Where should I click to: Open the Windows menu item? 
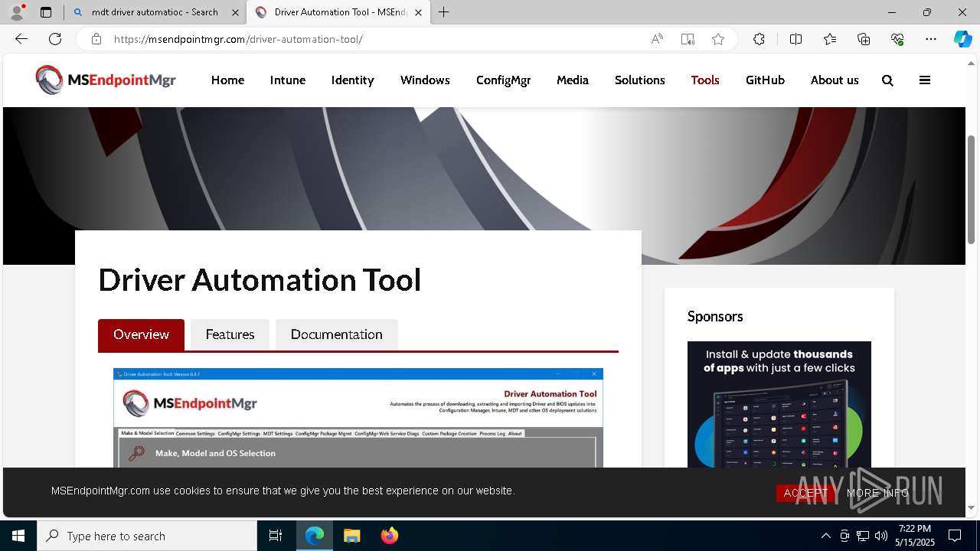click(425, 80)
